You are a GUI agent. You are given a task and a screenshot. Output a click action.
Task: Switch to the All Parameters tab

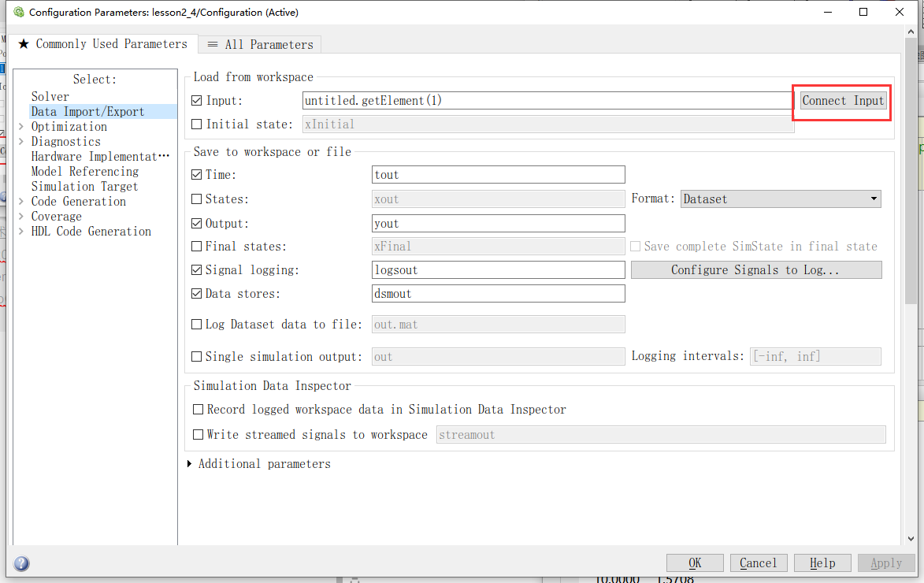[259, 44]
